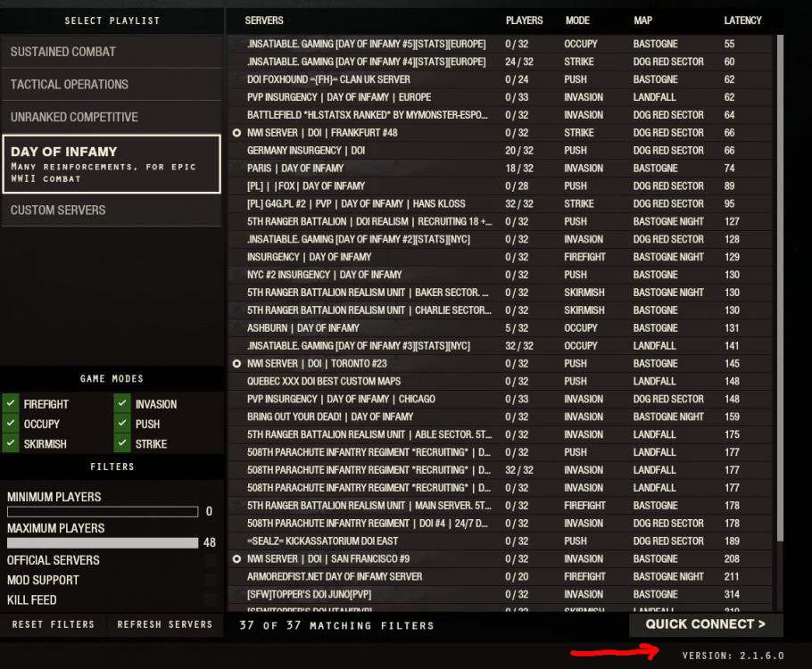Select Insatiable Gaming Day of Infamy #4 Europe server
The height and width of the screenshot is (669, 812).
point(500,62)
